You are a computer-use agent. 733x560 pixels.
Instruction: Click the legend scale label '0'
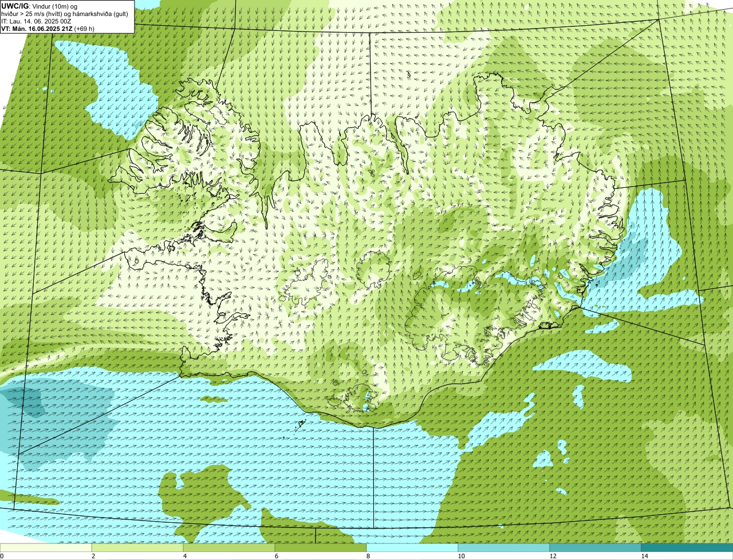tap(2, 556)
